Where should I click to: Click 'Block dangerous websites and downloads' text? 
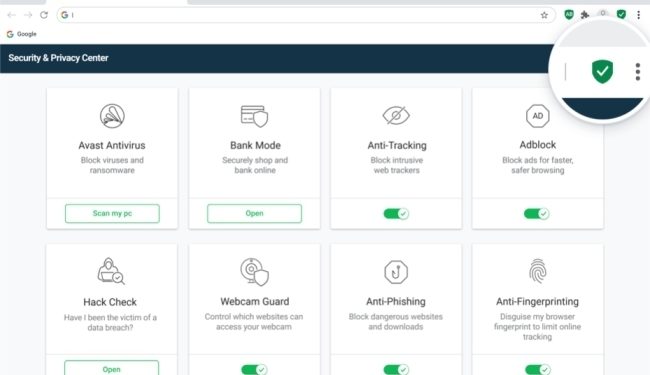[395, 322]
